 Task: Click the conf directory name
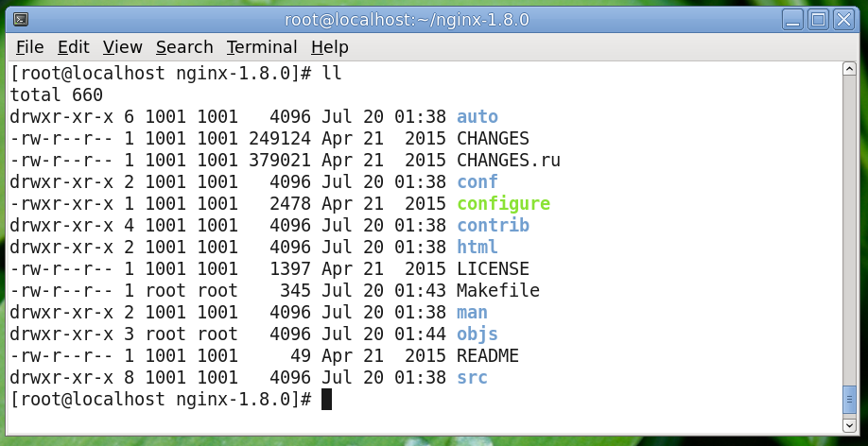477,182
